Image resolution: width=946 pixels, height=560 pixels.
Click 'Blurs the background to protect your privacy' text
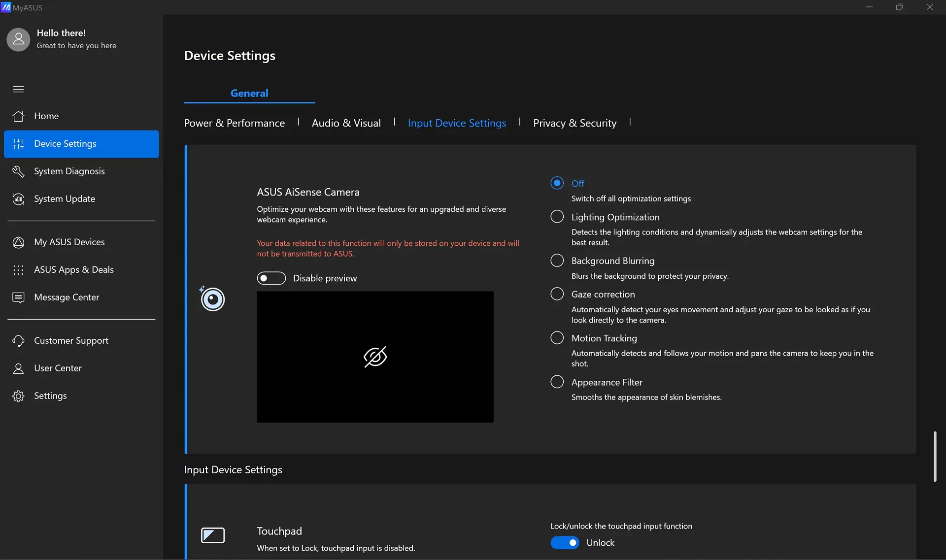(x=650, y=276)
